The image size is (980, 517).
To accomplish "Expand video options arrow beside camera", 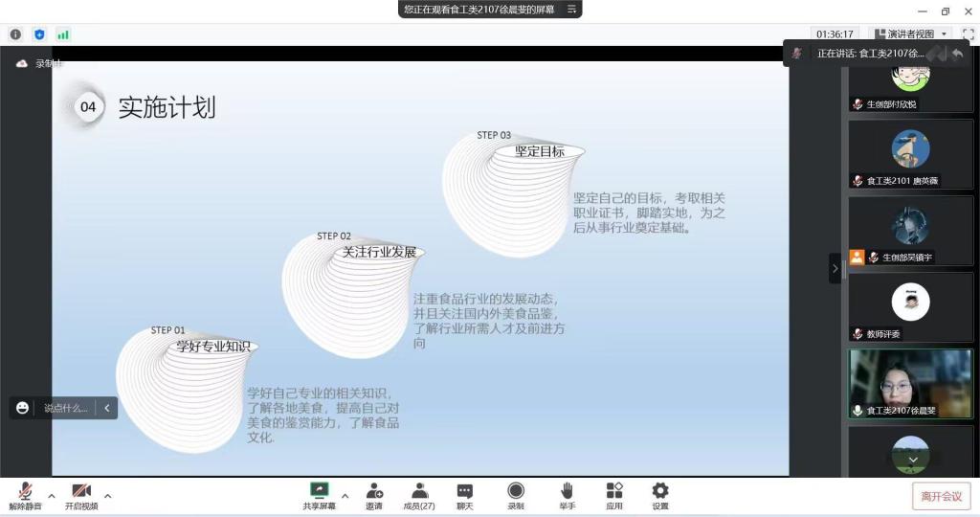I will (107, 496).
